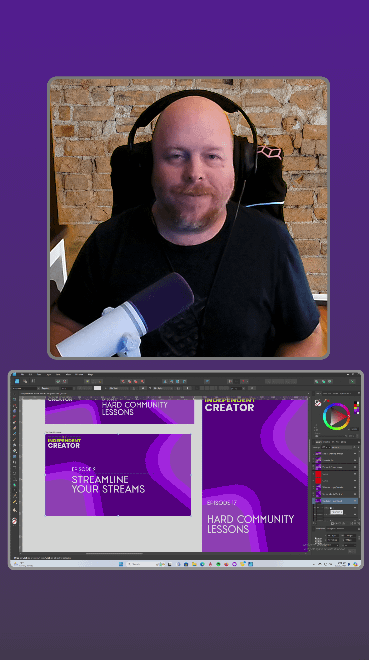Viewport: 369px width, 660px height.
Task: Adjust the opacity slider under the colour wheel
Action: click(332, 436)
